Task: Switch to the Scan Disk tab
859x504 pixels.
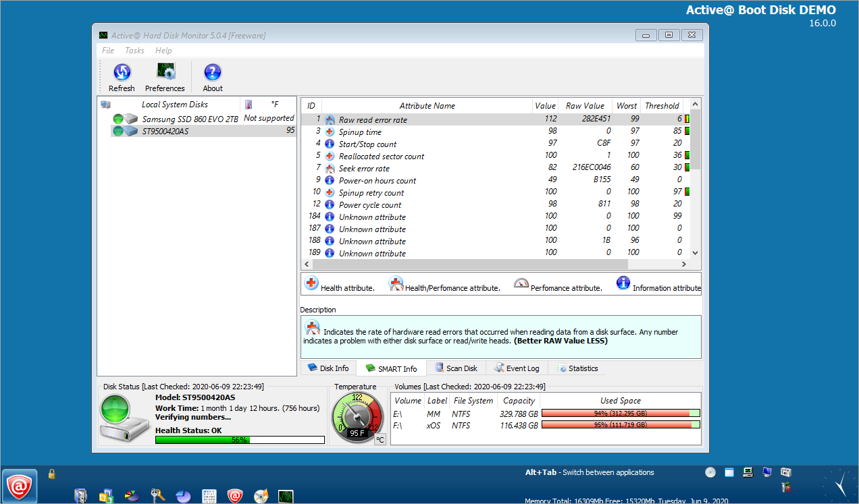Action: pyautogui.click(x=456, y=368)
